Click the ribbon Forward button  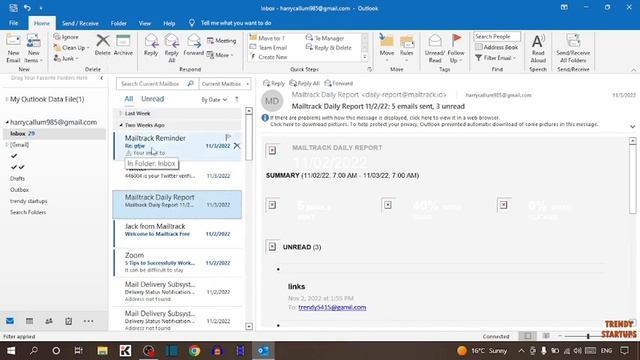pos(193,45)
